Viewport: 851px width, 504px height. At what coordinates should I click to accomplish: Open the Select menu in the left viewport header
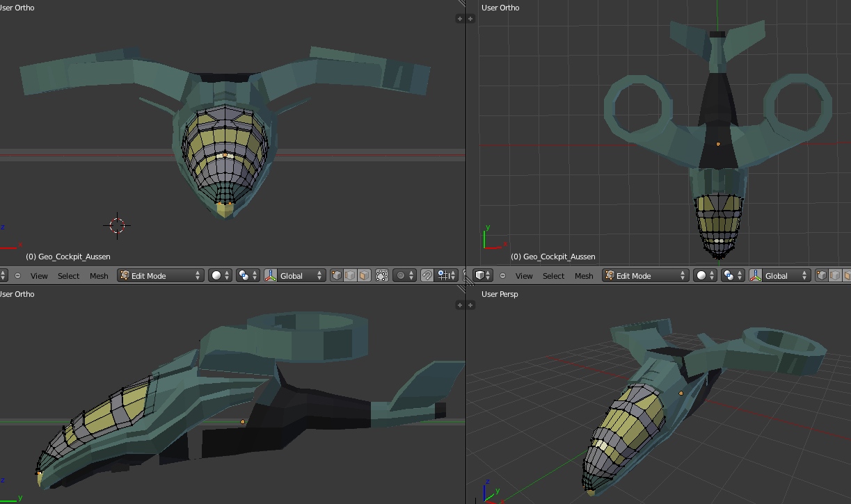click(68, 276)
